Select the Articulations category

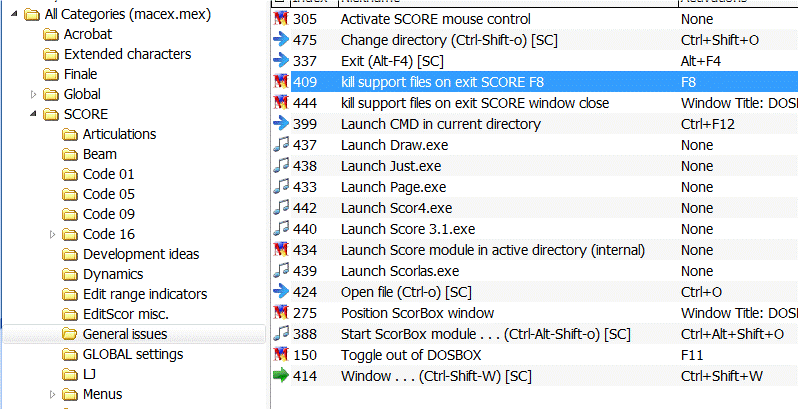point(120,134)
